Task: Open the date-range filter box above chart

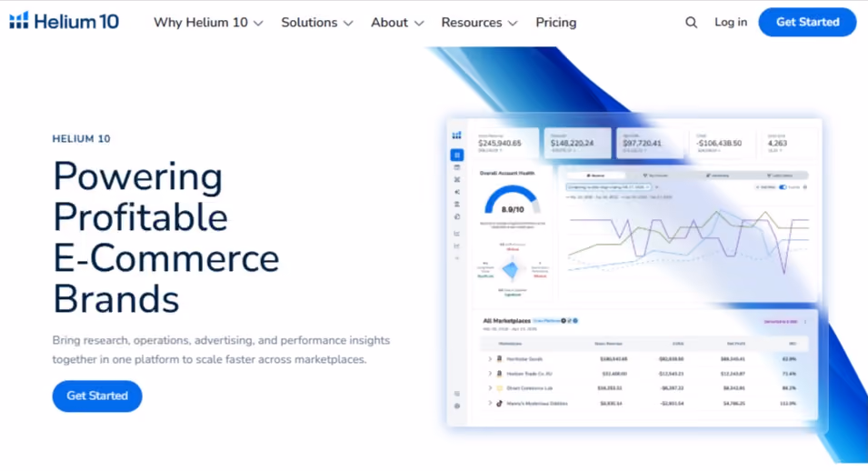Action: coord(608,187)
